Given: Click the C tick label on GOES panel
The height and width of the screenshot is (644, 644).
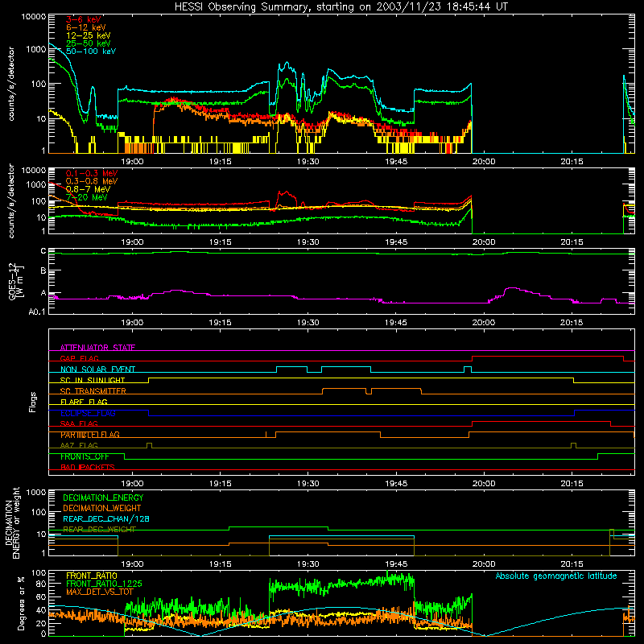Looking at the screenshot, I should (43, 251).
